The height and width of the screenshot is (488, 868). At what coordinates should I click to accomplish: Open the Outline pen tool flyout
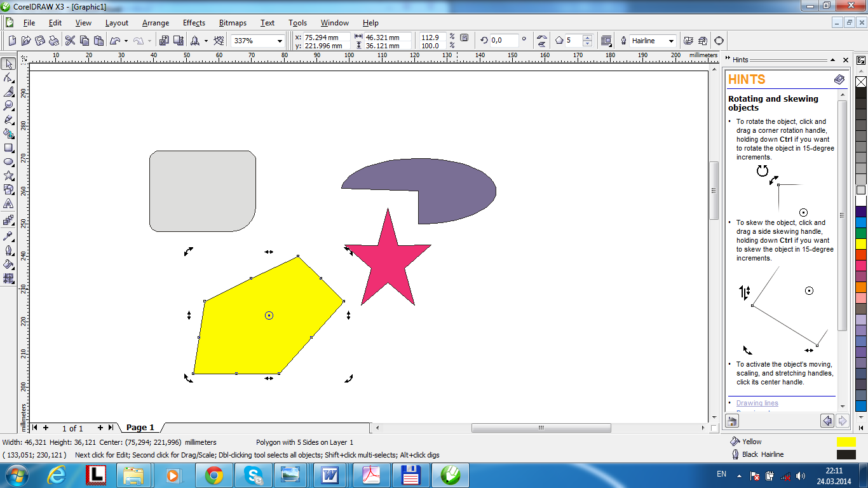pos(9,250)
